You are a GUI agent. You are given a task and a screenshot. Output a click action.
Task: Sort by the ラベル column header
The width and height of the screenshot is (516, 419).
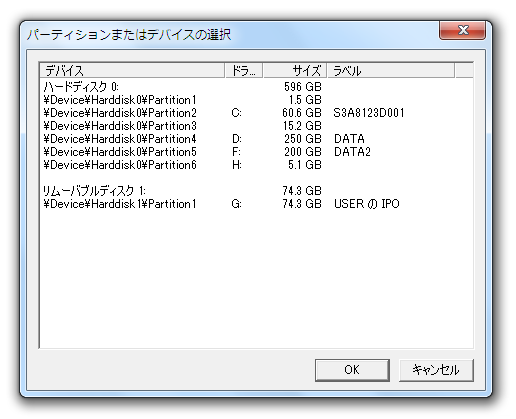click(391, 71)
